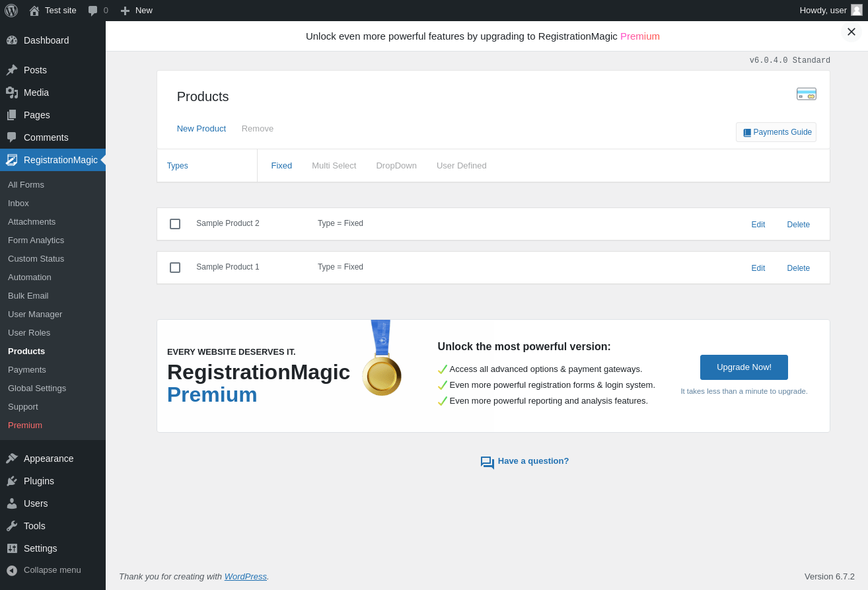Open the Howdy user account menu
The height and width of the screenshot is (590, 868).
(830, 11)
